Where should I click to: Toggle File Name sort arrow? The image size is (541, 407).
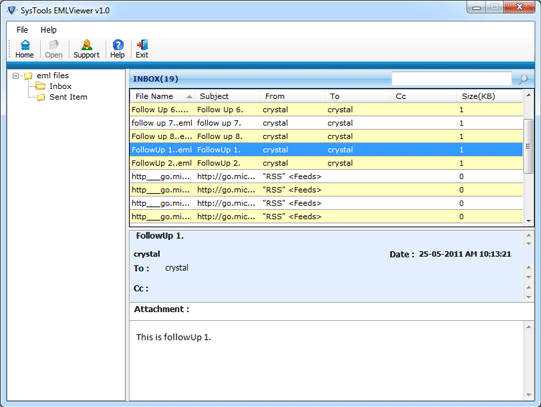[x=189, y=97]
